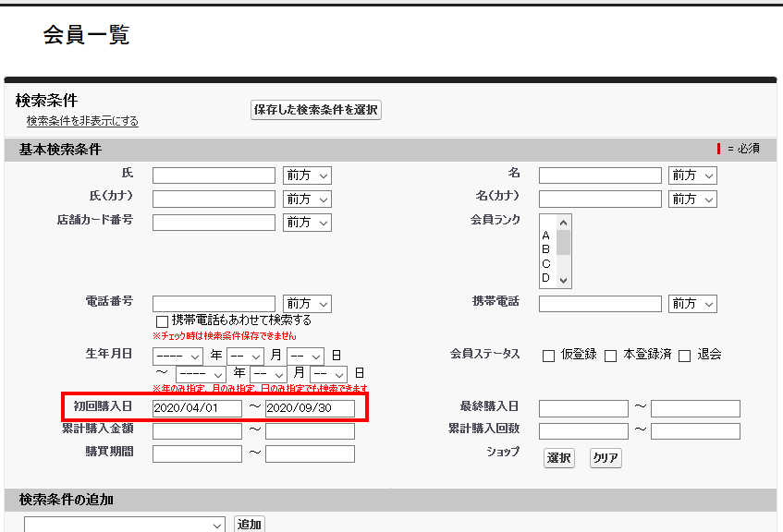This screenshot has width=783, height=532.
Task: Open the first 生年月日 year dropdown
Action: pos(177,356)
